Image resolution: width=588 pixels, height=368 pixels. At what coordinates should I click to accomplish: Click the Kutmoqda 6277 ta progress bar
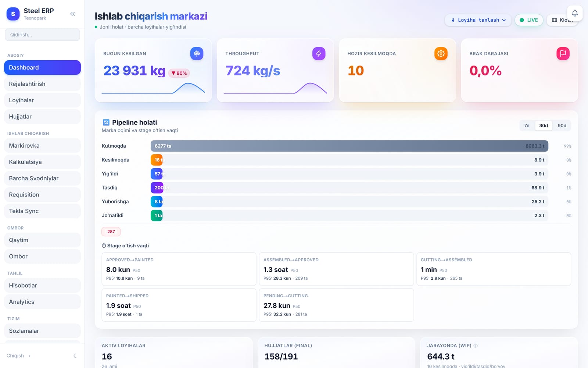click(349, 146)
